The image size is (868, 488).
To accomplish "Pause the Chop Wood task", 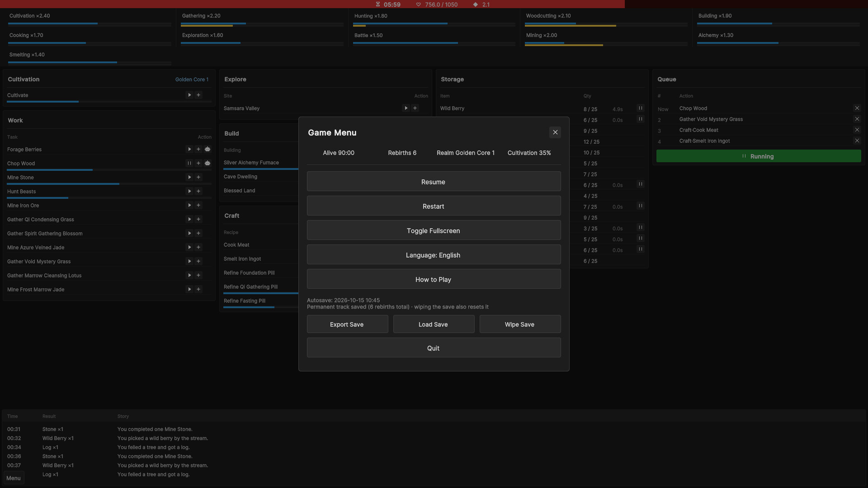I will 189,163.
